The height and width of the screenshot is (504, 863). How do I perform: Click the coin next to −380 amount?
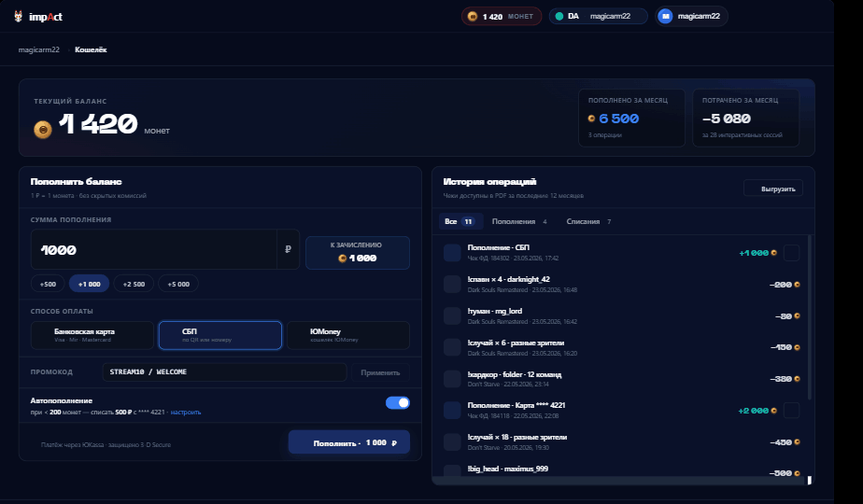click(797, 379)
